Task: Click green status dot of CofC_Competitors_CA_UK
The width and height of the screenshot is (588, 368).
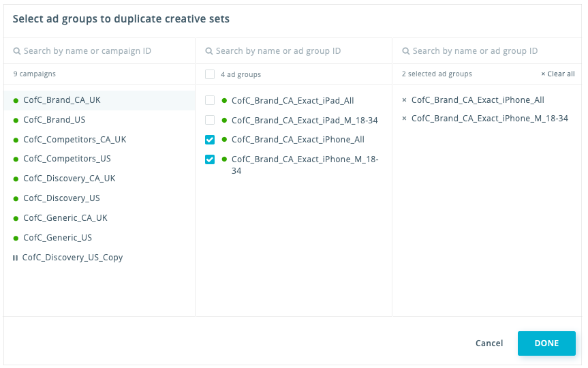Action: click(16, 140)
